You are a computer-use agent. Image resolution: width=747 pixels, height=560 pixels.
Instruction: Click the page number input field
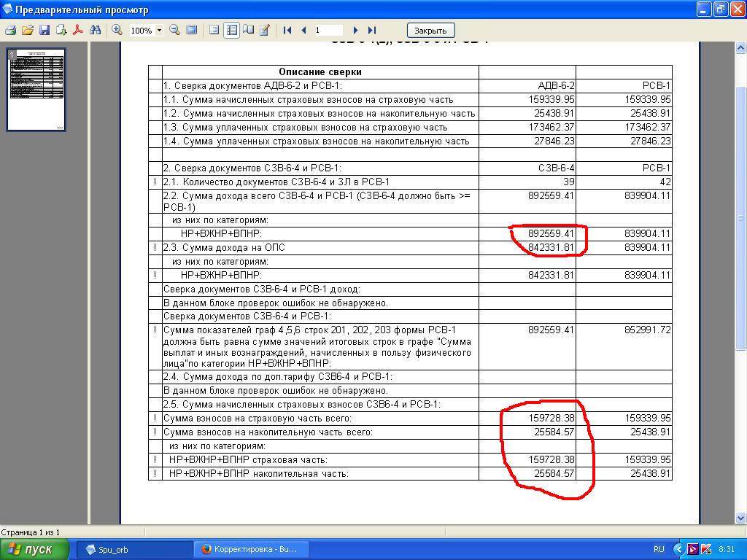(328, 30)
